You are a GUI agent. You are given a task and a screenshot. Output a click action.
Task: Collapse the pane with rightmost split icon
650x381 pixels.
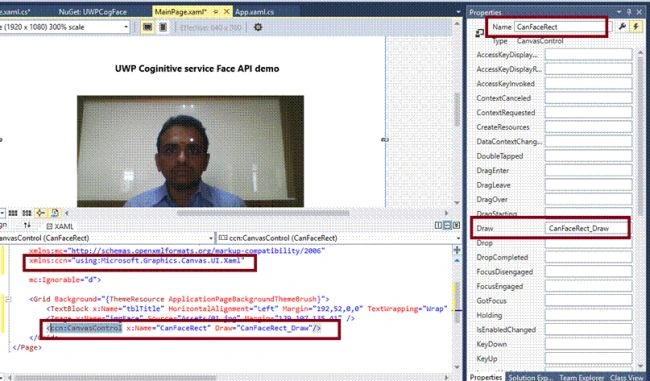click(456, 225)
